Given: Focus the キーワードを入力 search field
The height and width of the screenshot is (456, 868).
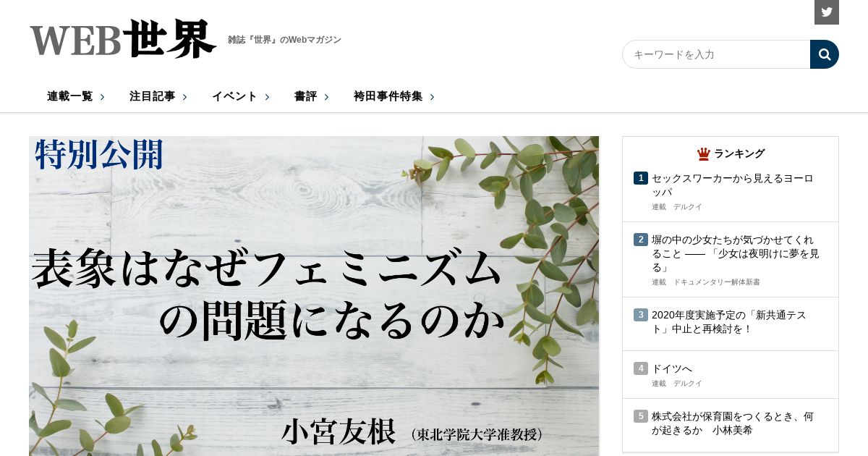Looking at the screenshot, I should (716, 54).
